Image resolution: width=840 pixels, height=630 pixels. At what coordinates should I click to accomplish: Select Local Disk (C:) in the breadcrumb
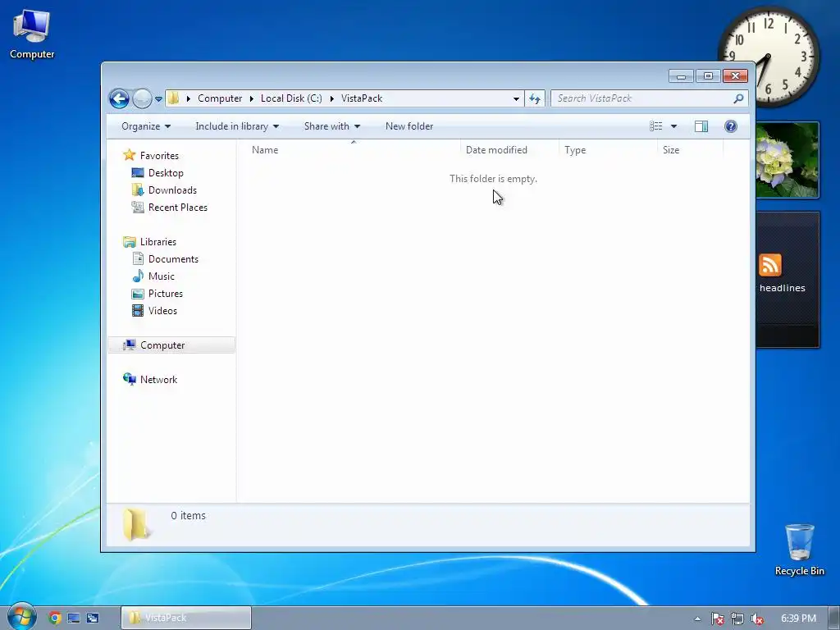click(291, 98)
